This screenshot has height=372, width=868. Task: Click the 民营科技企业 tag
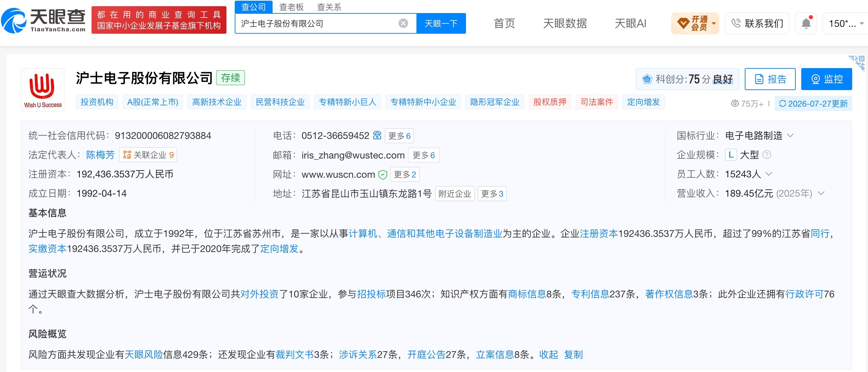280,102
